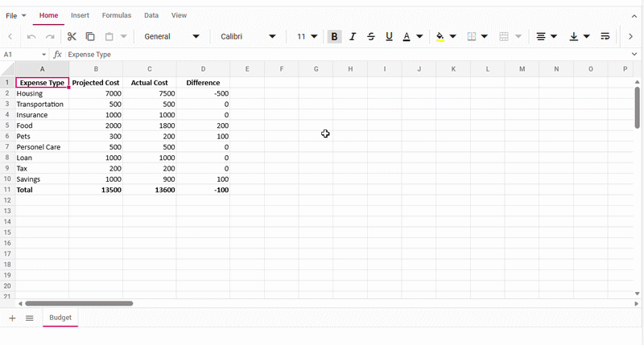Apply the font color A icon
The image size is (644, 345).
[x=407, y=36]
